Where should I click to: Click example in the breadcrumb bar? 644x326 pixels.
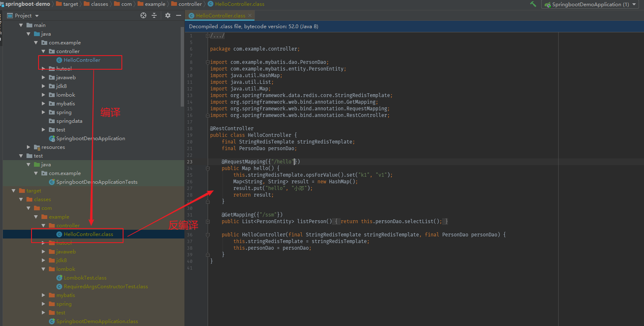(x=151, y=4)
